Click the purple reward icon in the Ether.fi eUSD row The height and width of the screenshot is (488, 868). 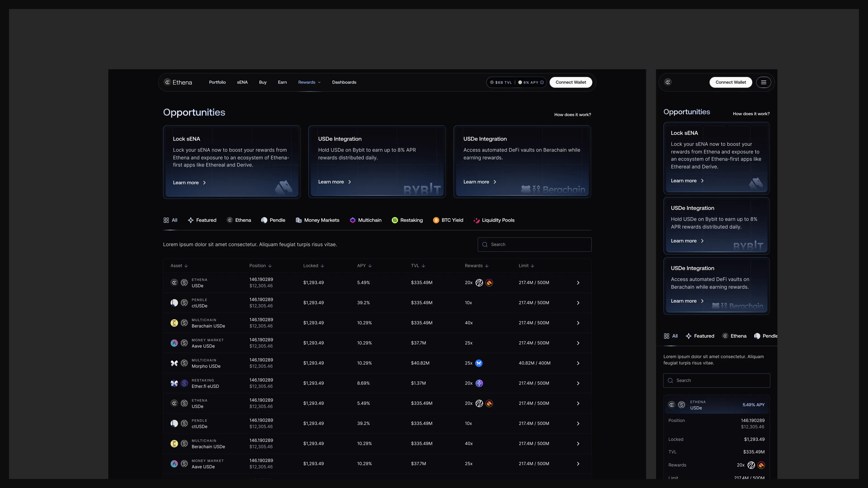479,383
